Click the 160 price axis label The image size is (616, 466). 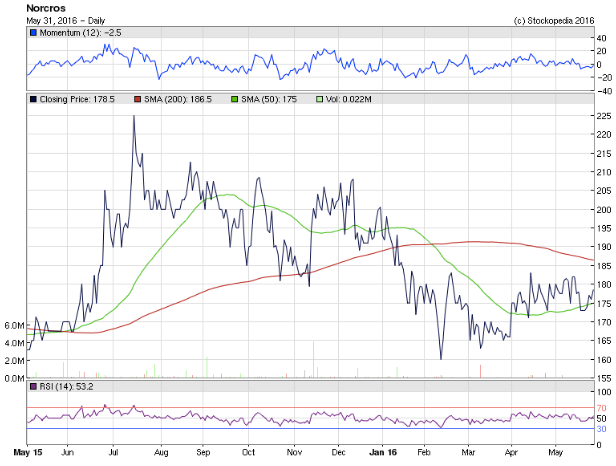coord(604,360)
